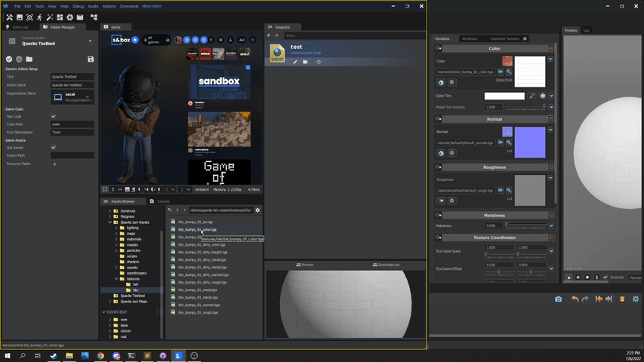Click the assets browser settings gear
Viewport: 644px width, 362px height.
point(257,210)
